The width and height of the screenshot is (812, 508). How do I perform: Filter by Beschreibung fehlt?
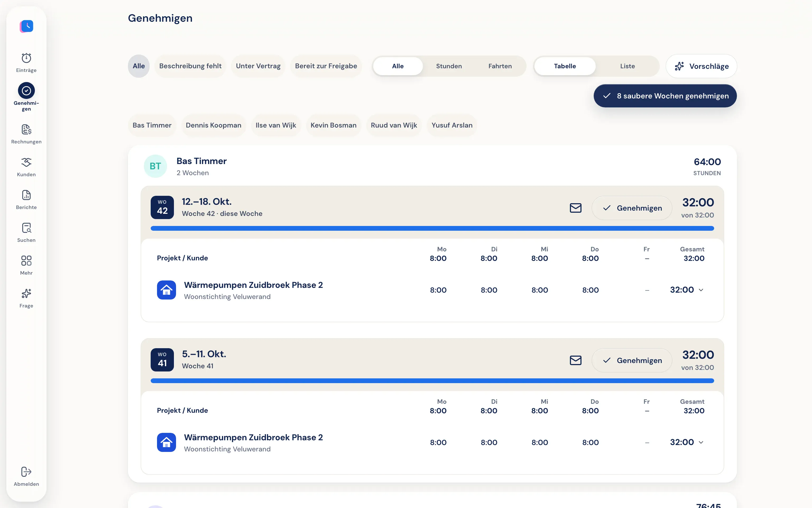pos(190,66)
